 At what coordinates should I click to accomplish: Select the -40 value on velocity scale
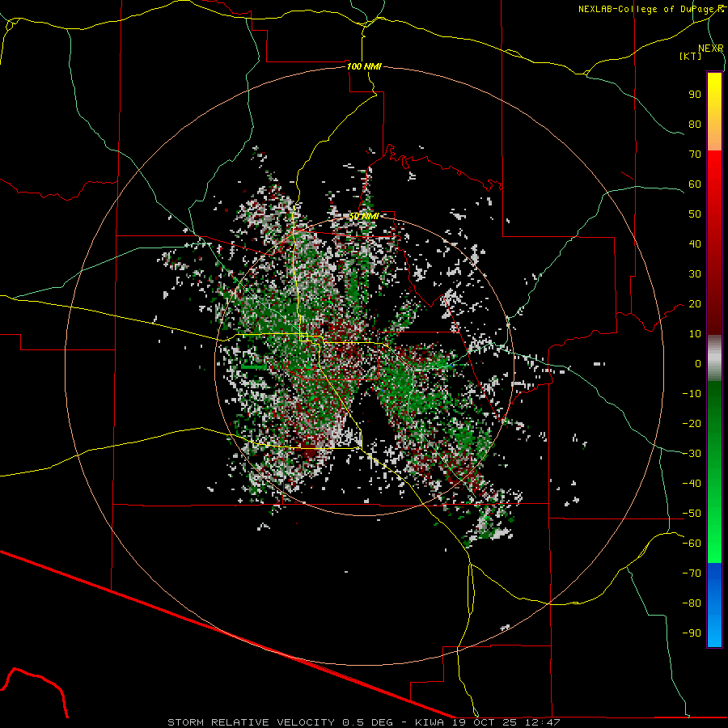(x=692, y=484)
